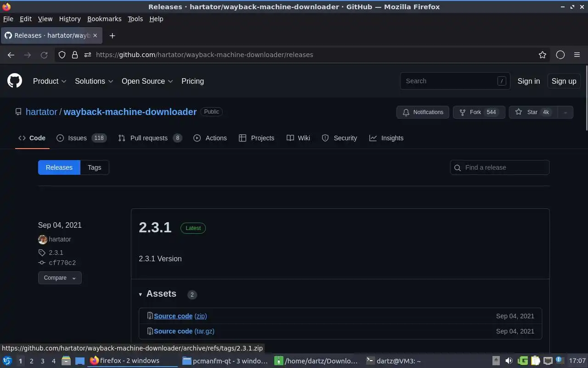Open the Wiki tab
This screenshot has height=368, width=588.
(x=298, y=138)
